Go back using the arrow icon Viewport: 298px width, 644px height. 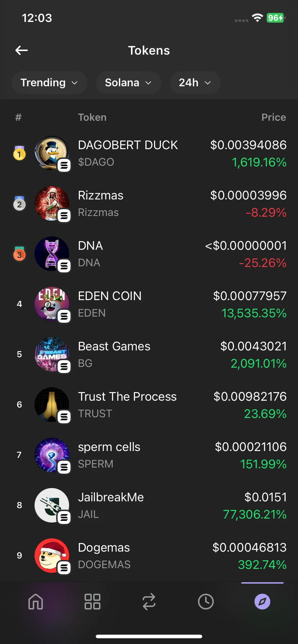point(22,50)
